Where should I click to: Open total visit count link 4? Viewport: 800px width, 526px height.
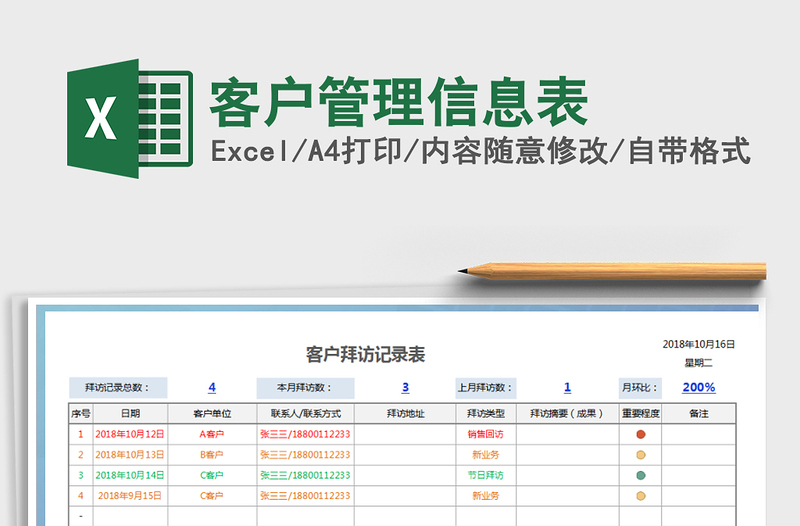tap(212, 388)
